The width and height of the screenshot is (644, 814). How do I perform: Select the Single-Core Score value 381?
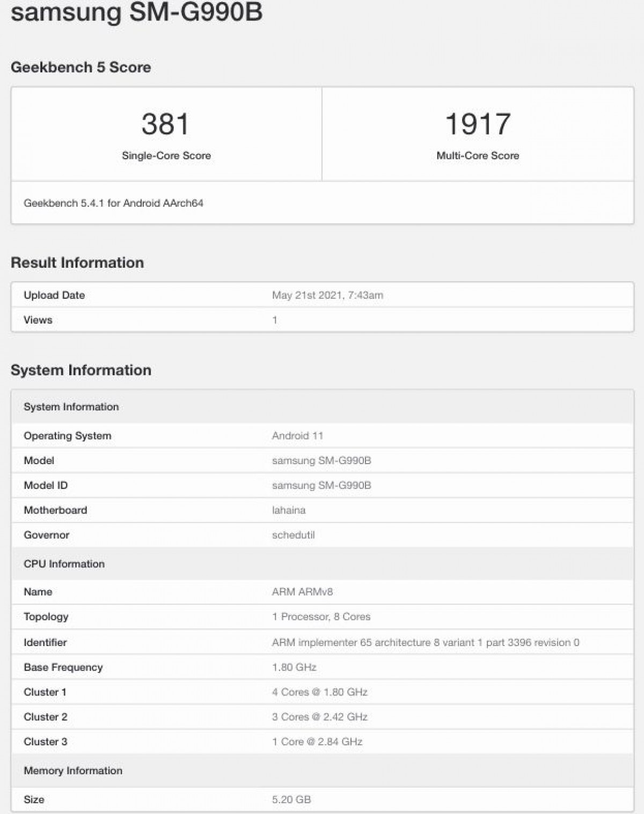[166, 124]
